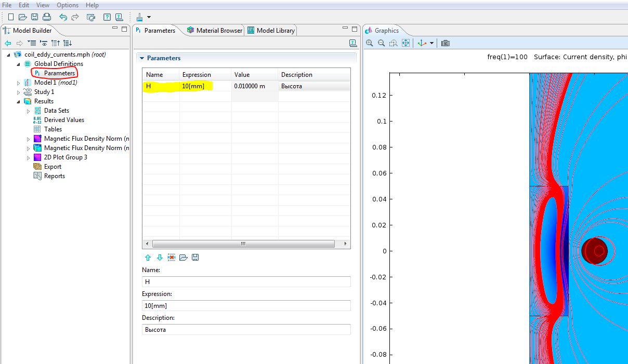The image size is (628, 364).
Task: Minimize the Model Builder panel
Action: (x=115, y=29)
